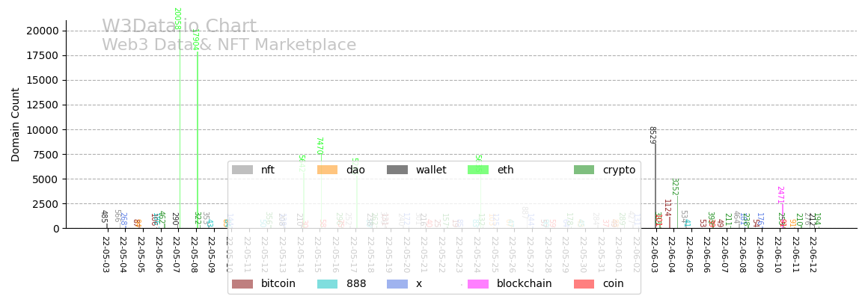Click the x legend color swatch
This screenshot has width=868, height=299.
pos(397,284)
